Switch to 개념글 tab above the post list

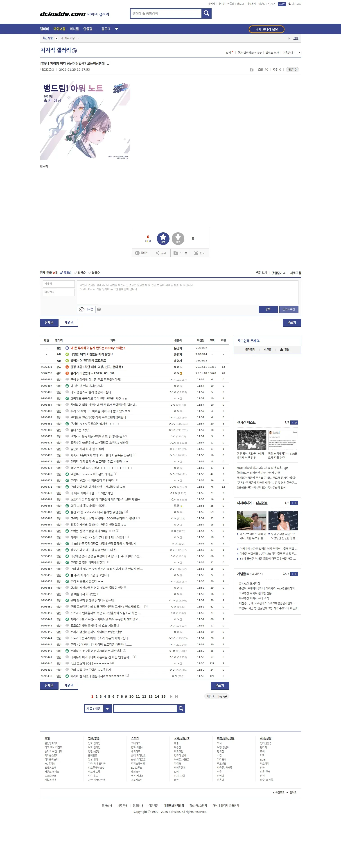[69, 323]
